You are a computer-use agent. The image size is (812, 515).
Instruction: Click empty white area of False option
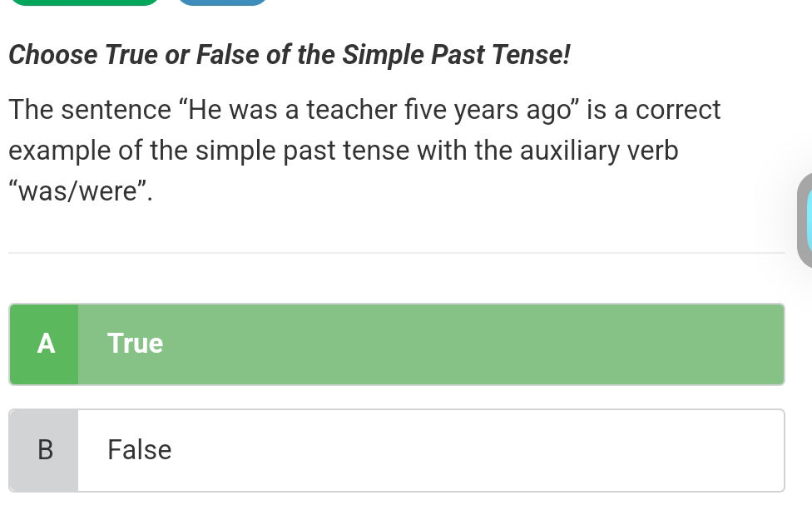click(466, 450)
